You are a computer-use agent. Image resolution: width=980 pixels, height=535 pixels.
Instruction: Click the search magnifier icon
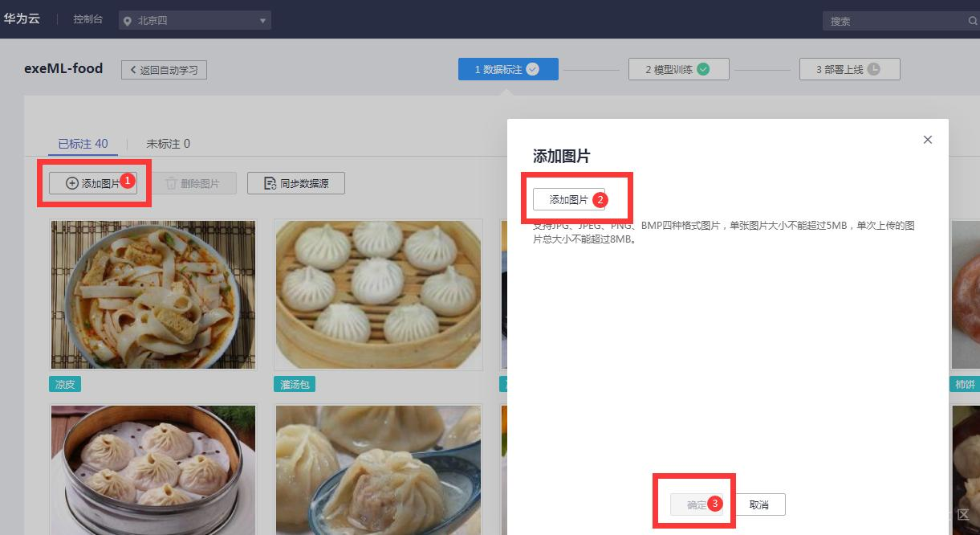pos(973,21)
